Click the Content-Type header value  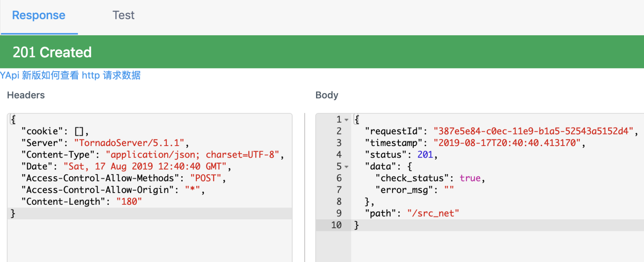click(x=192, y=155)
